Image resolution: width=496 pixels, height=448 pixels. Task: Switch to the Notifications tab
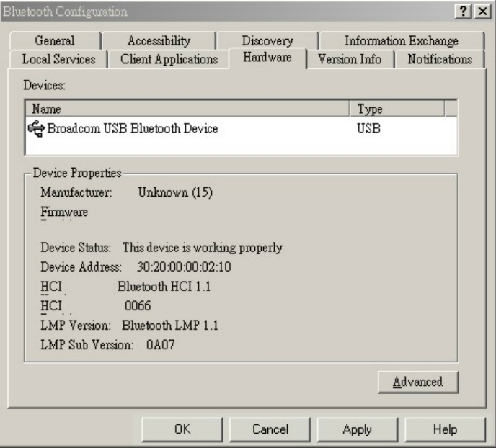click(440, 59)
